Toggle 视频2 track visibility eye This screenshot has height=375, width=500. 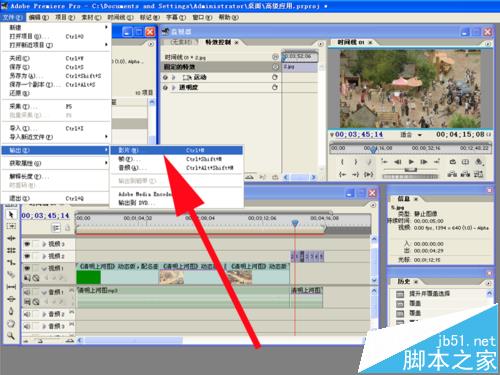(27, 256)
